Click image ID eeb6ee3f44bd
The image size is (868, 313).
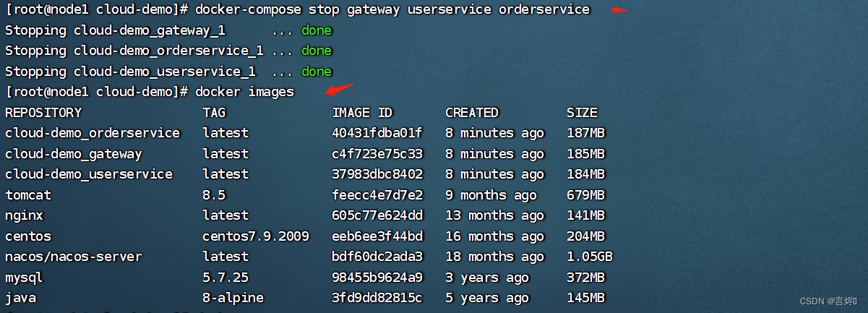point(377,236)
